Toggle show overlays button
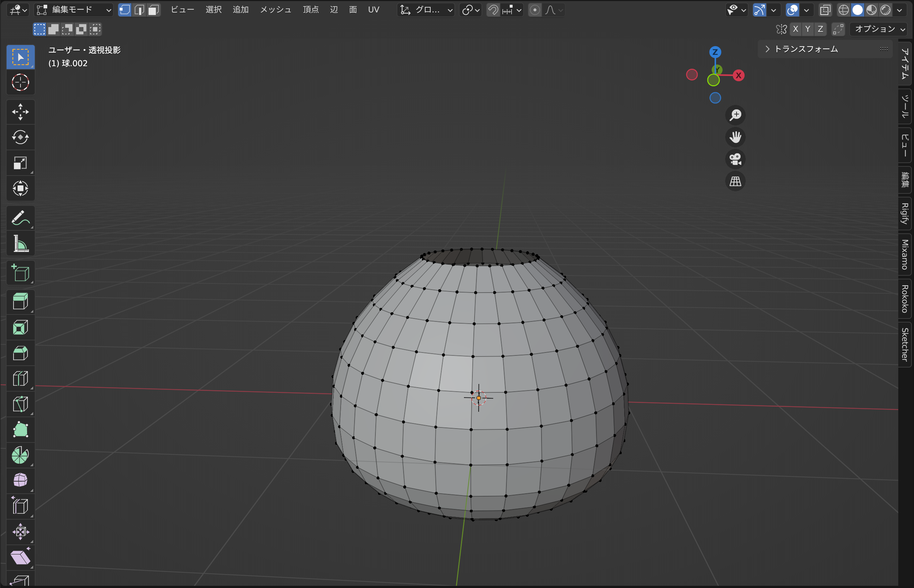914x588 pixels. click(x=793, y=10)
